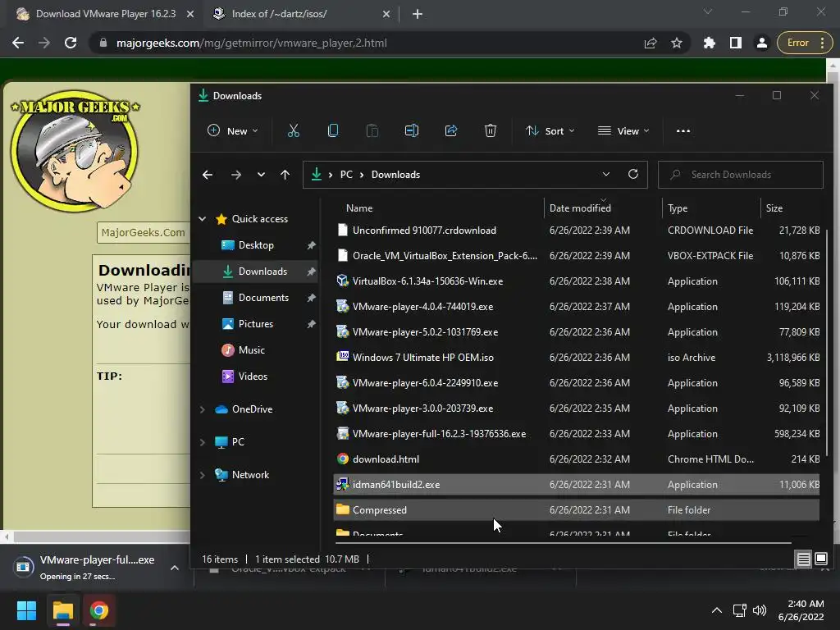Open Chrome Extensions puzzle icon
This screenshot has width=840, height=630.
click(x=710, y=43)
